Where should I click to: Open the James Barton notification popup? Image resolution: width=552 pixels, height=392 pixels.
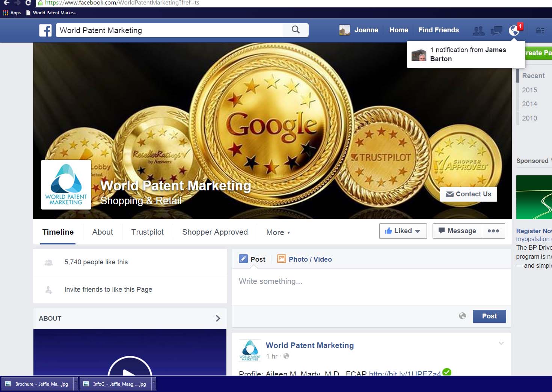(x=466, y=54)
